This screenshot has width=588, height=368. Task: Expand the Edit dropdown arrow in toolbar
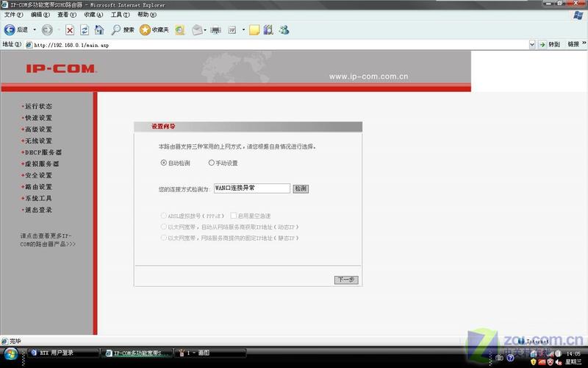pyautogui.click(x=243, y=29)
